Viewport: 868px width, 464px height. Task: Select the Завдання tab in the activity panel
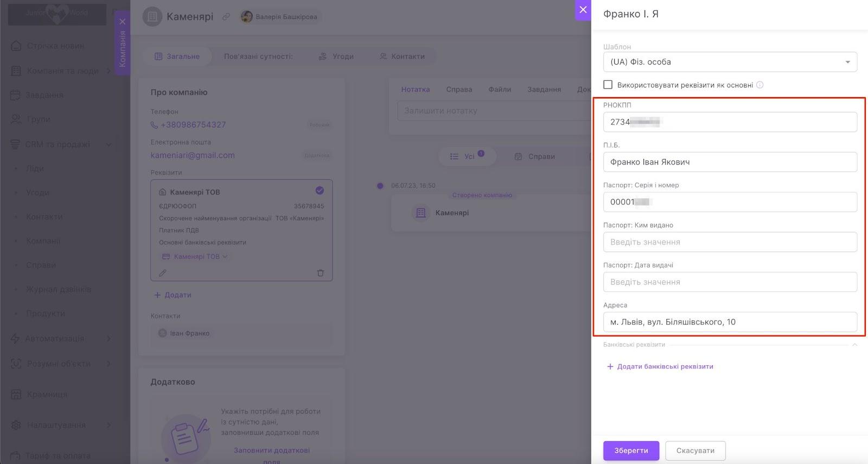click(x=544, y=90)
